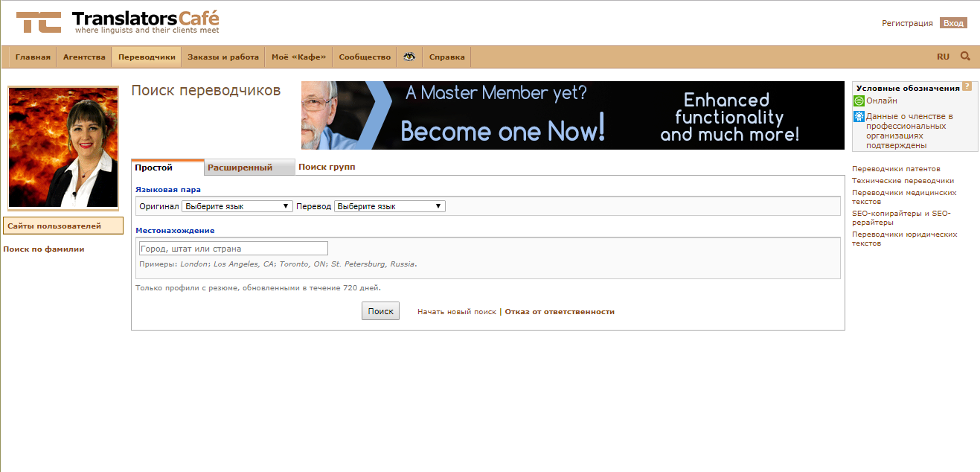
Task: Click the Местонахождение label
Action: click(175, 231)
